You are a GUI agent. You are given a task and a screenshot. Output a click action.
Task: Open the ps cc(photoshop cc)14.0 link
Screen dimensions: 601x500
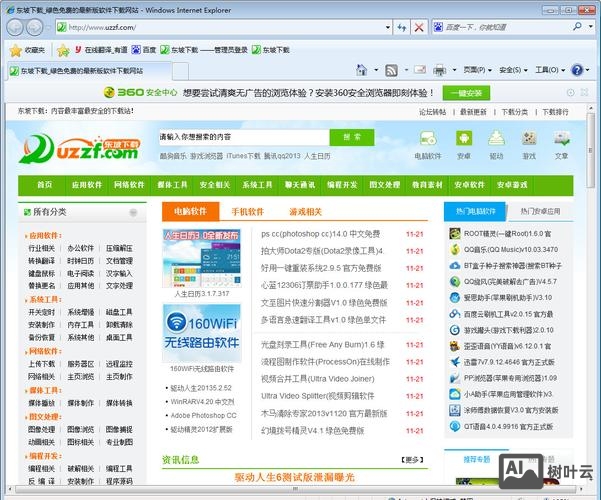pos(320,234)
